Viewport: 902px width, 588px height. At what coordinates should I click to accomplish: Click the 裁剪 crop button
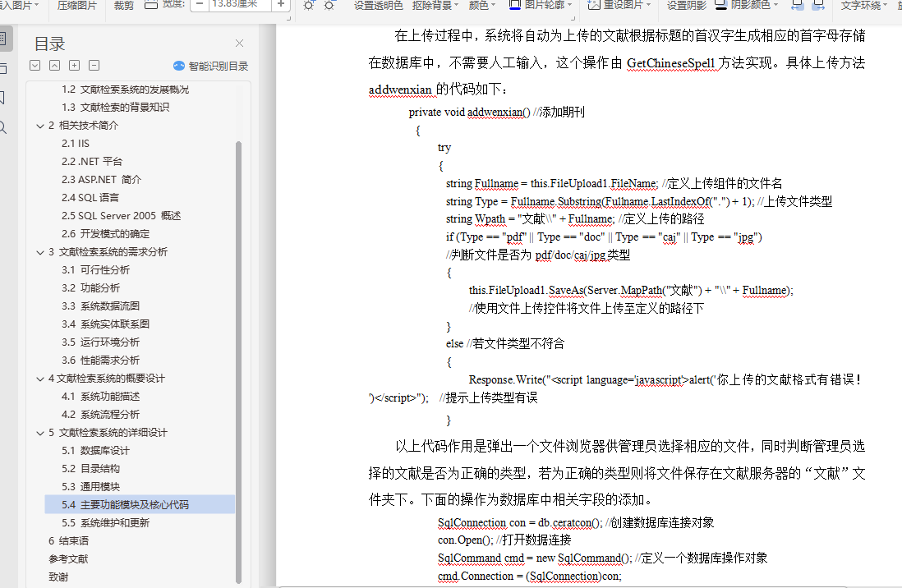point(124,5)
